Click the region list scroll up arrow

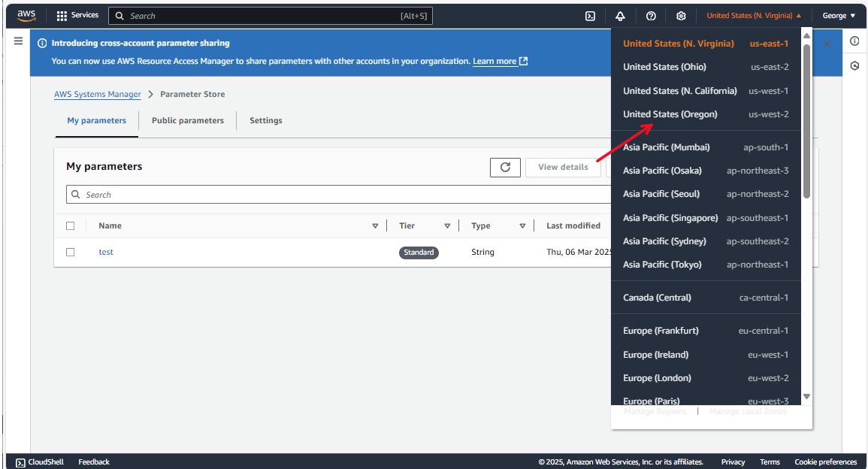(806, 36)
